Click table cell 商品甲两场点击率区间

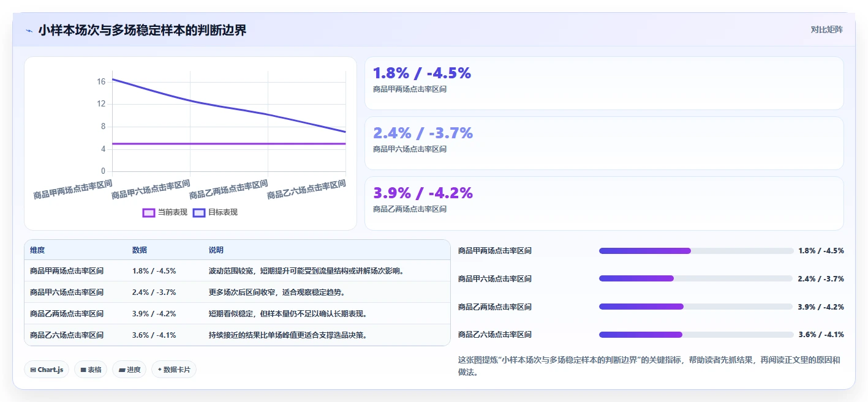tap(67, 270)
